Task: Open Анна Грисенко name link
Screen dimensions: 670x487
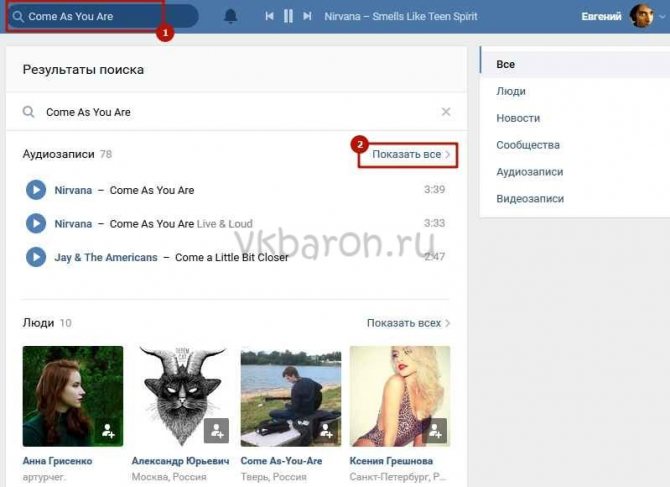Action: 57,461
